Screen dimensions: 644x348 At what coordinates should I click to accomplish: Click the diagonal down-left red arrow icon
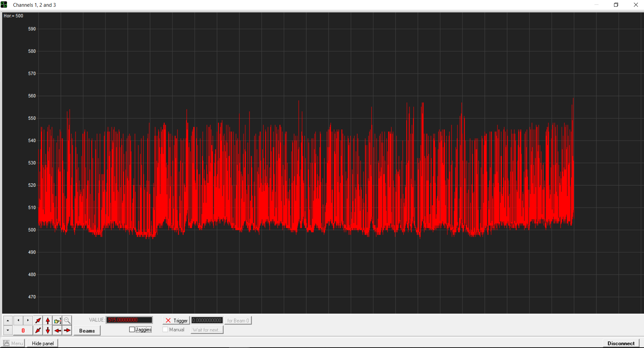pos(38,330)
